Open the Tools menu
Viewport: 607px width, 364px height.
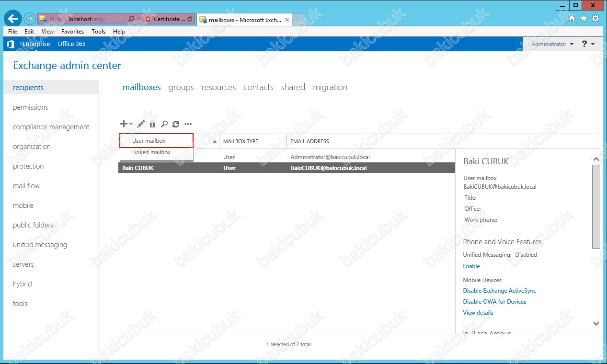coord(98,32)
